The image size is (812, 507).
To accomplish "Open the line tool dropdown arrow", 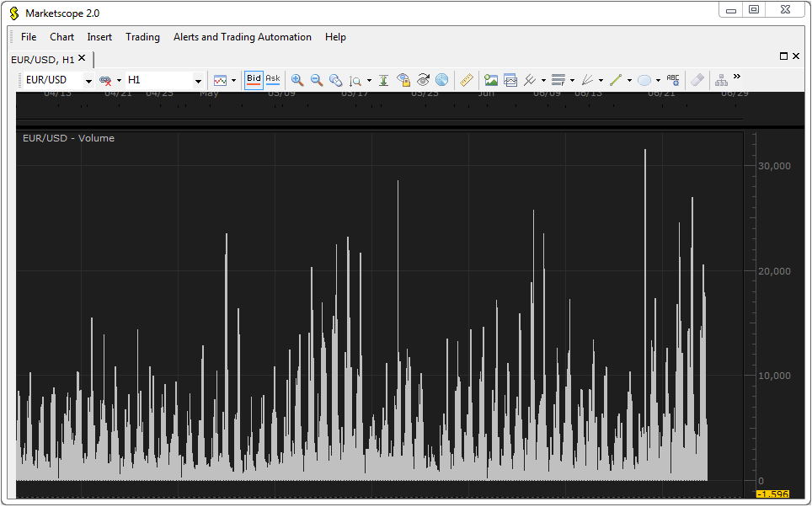I will pos(629,80).
